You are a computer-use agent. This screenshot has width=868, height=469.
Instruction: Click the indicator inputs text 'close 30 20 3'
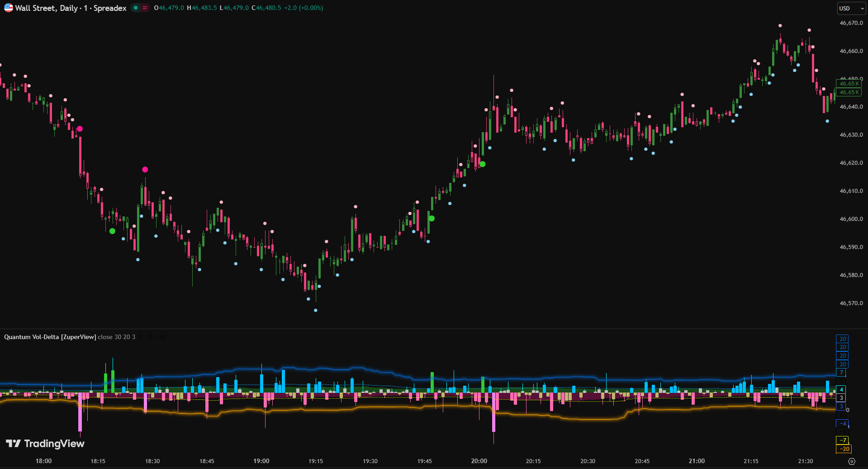[117, 337]
